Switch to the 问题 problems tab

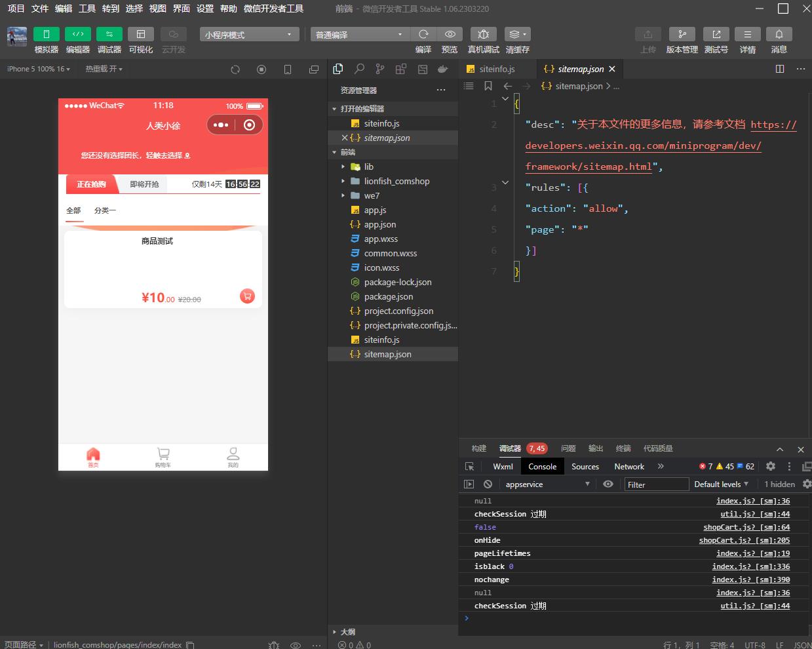click(568, 448)
